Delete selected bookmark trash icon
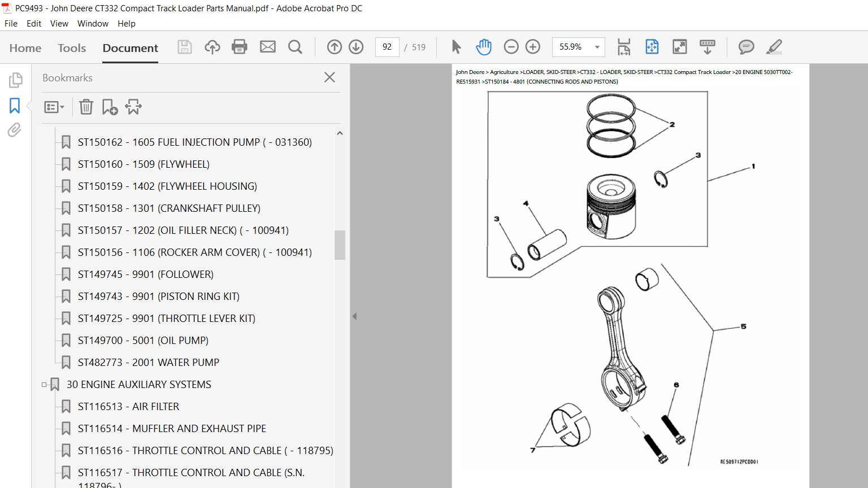 pyautogui.click(x=86, y=107)
